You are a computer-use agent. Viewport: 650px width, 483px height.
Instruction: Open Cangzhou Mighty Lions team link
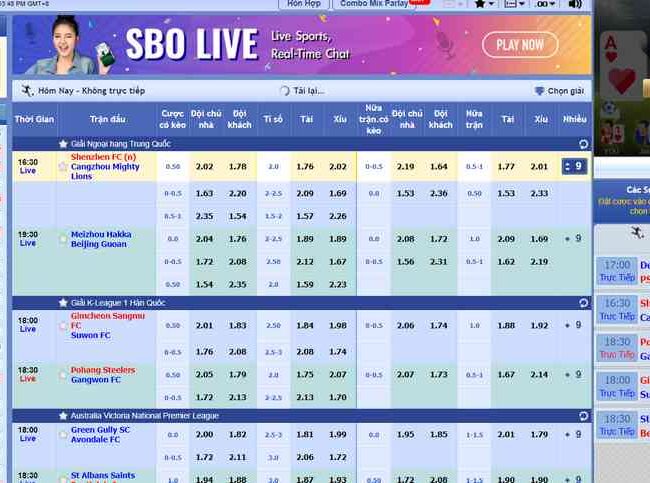click(x=105, y=171)
